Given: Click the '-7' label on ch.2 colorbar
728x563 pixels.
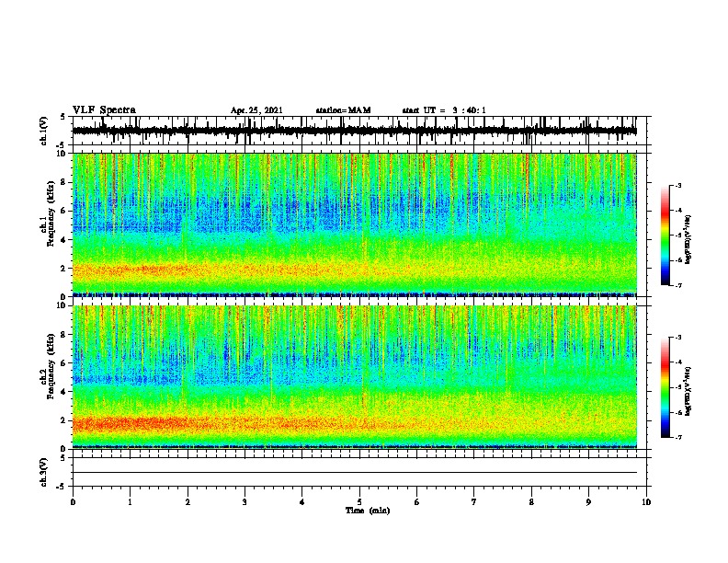Looking at the screenshot, I should coord(677,438).
